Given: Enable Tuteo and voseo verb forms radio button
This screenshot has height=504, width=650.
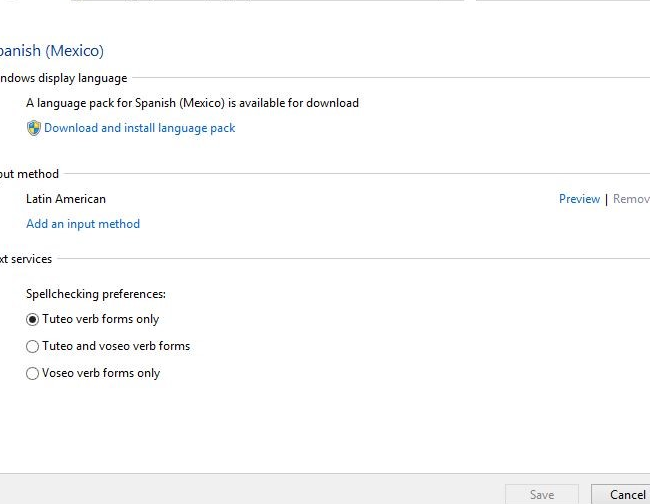Looking at the screenshot, I should point(33,347).
